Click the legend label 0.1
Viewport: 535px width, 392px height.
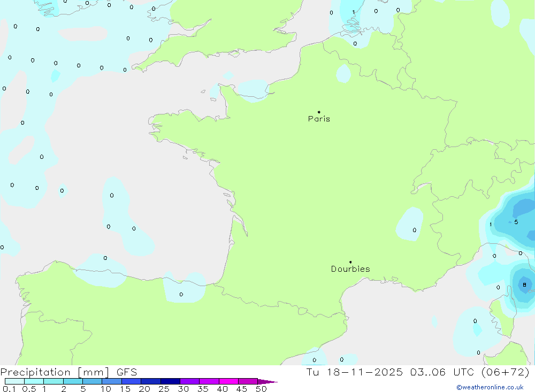[x=9, y=389]
